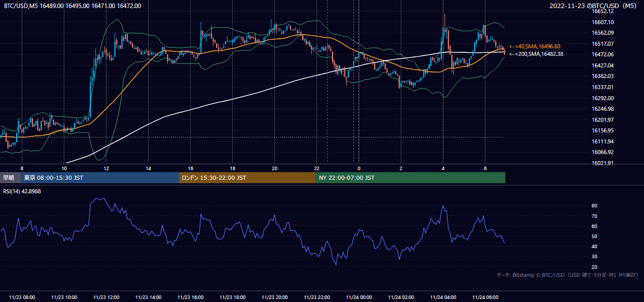Click the 11/24 04:00 date label

point(443,297)
